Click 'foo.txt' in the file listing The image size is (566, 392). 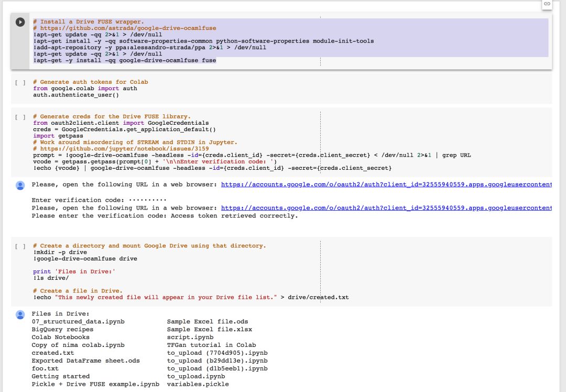point(45,368)
